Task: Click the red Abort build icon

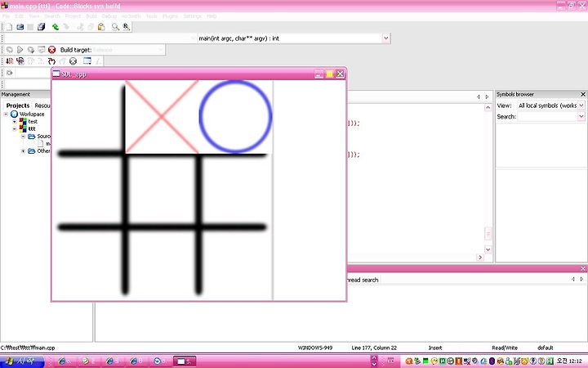Action: point(51,50)
